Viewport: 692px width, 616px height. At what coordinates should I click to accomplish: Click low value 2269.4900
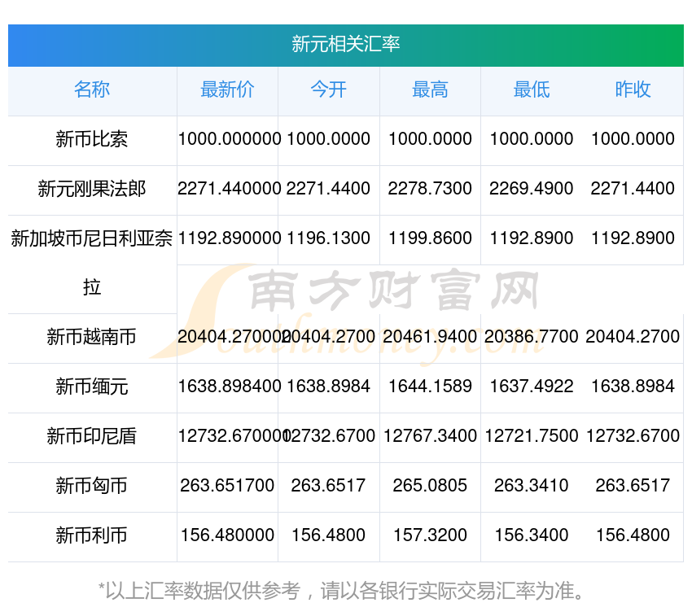coord(532,189)
